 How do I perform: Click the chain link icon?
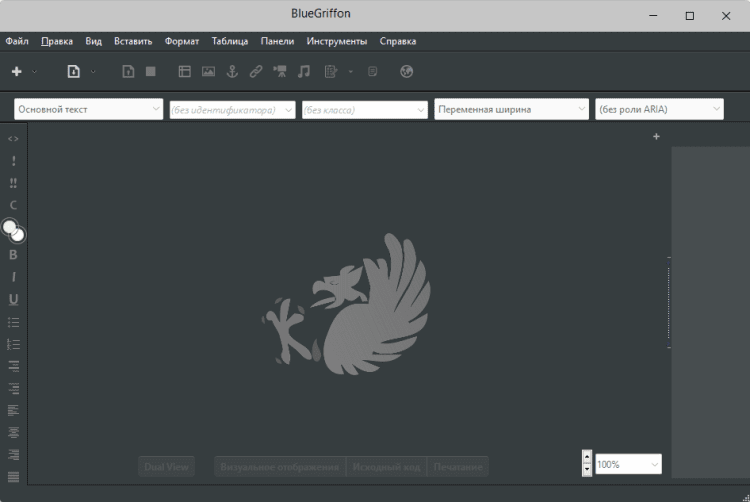(x=256, y=72)
